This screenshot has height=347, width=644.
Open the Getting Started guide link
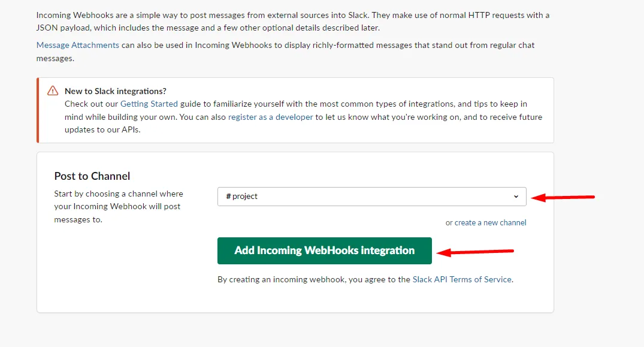coord(149,104)
